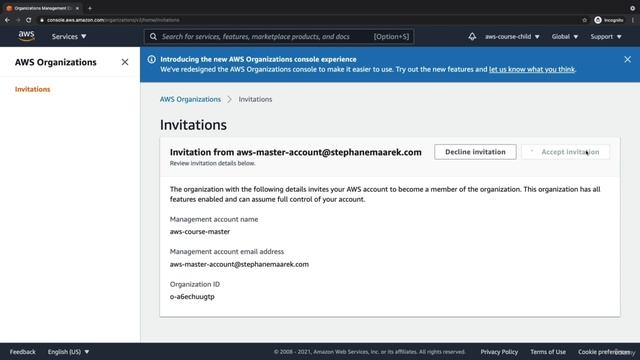The height and width of the screenshot is (360, 640).
Task: Open the English (US) language dropdown
Action: (x=68, y=352)
